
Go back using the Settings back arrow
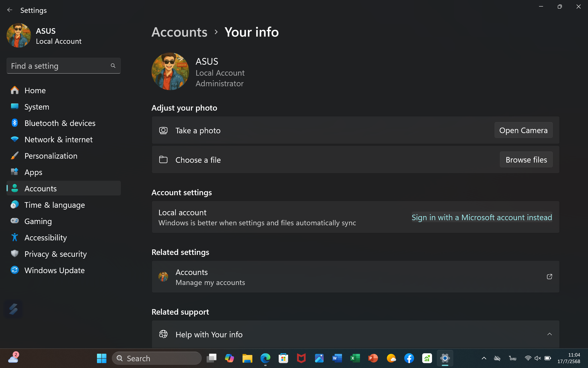click(10, 10)
